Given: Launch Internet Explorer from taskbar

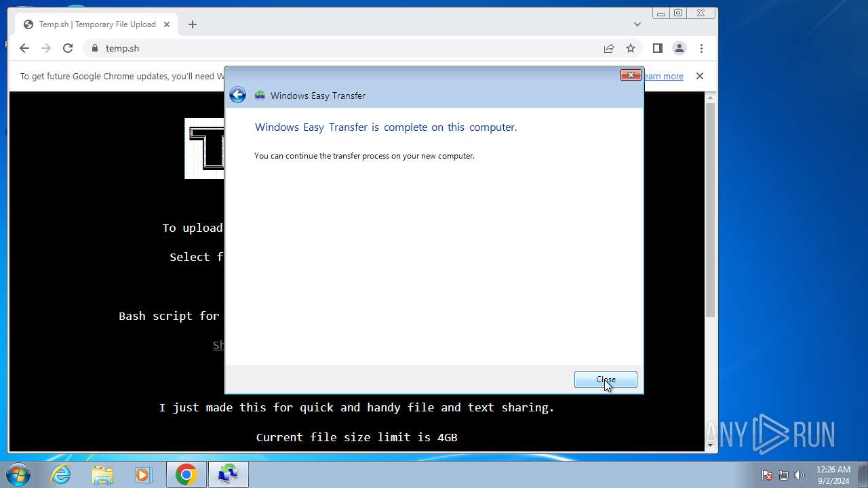Looking at the screenshot, I should (x=61, y=474).
